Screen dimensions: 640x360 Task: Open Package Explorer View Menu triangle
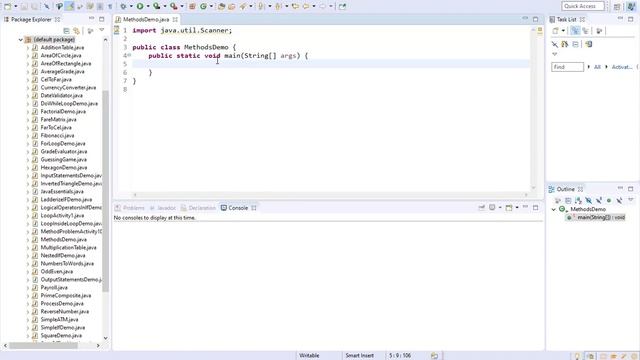[x=102, y=30]
